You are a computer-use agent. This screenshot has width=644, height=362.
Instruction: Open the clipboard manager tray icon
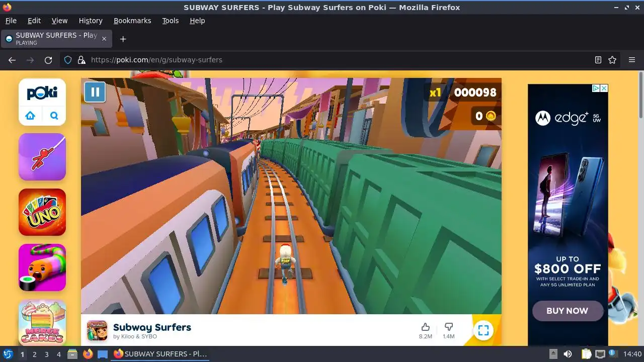586,354
